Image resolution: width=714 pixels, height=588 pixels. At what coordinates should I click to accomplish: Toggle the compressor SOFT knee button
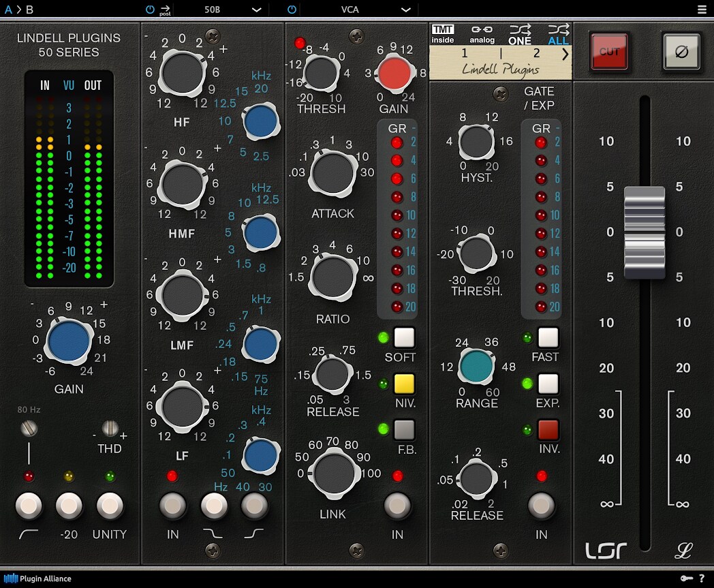coord(404,337)
